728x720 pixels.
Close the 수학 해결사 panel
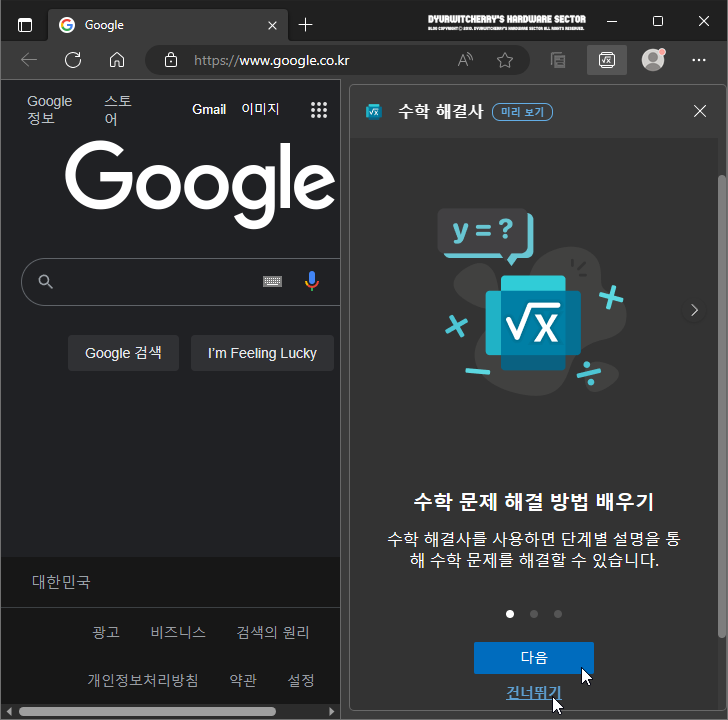coord(700,111)
